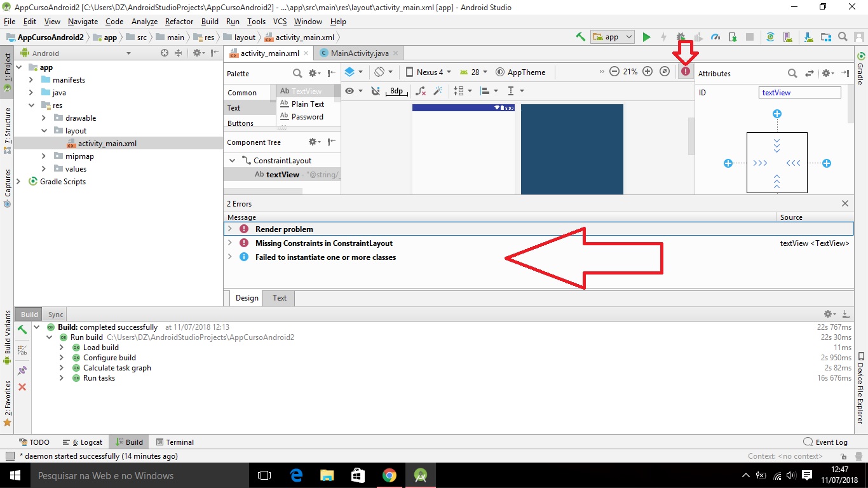
Task: Search attributes with the magnifier icon
Action: click(x=792, y=74)
